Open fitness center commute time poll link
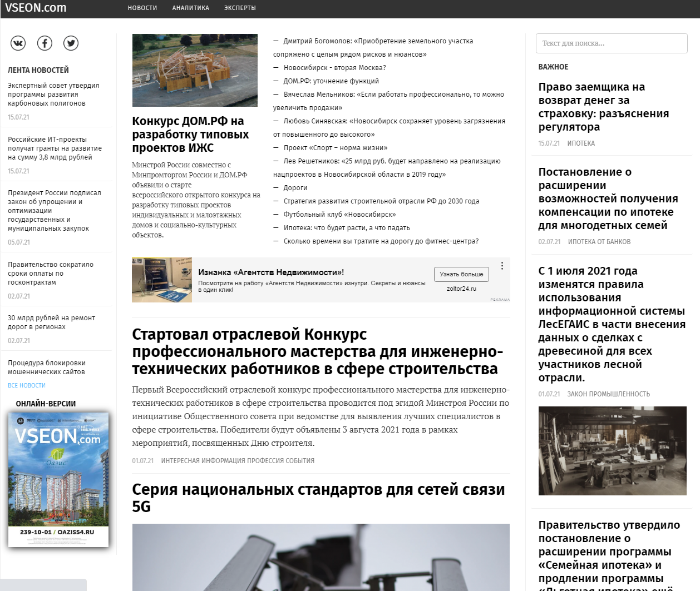Image resolution: width=700 pixels, height=591 pixels. pos(381,241)
